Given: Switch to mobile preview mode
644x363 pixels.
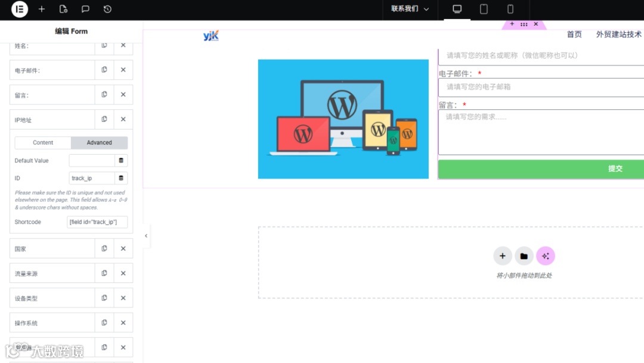Looking at the screenshot, I should [510, 9].
